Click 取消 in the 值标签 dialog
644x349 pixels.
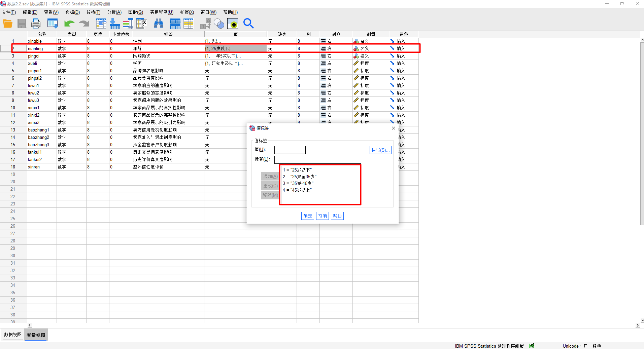323,216
